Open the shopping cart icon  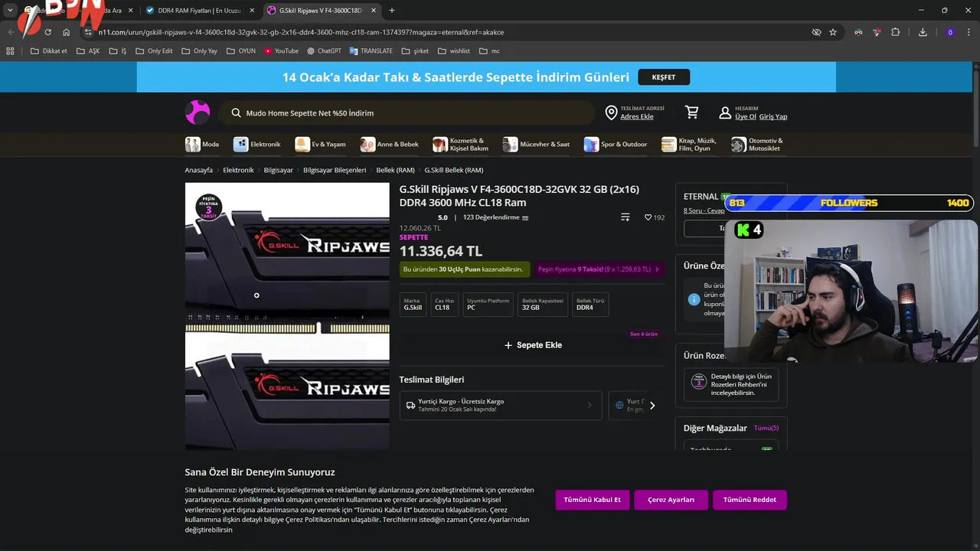tap(692, 112)
